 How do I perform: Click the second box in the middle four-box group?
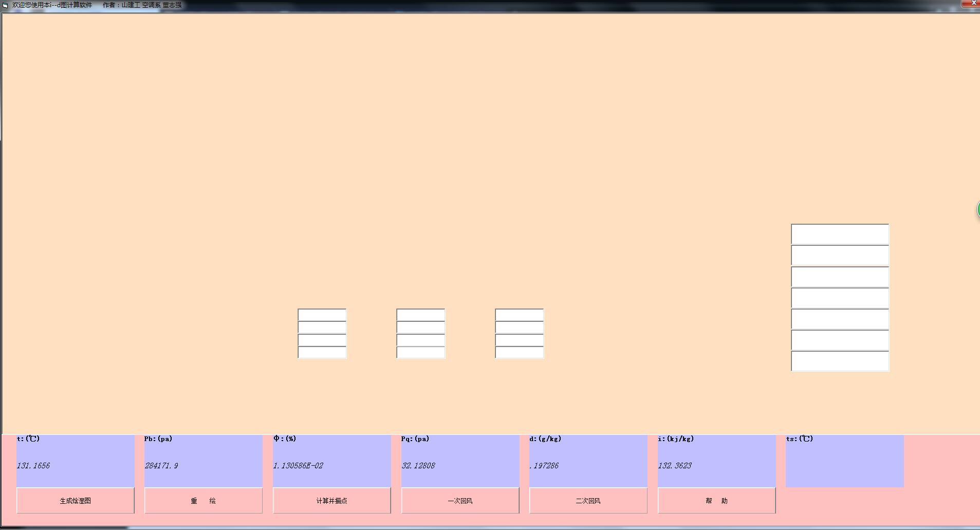click(421, 327)
